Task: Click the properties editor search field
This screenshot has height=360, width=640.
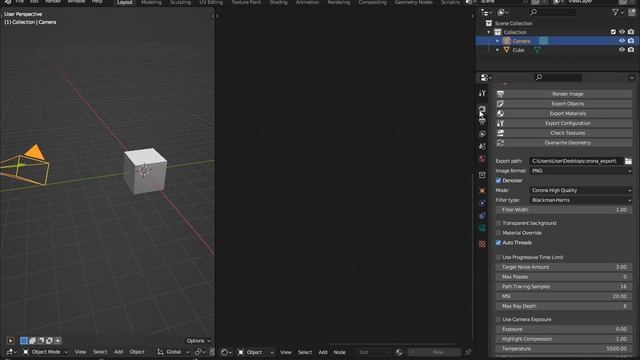Action: tap(558, 77)
